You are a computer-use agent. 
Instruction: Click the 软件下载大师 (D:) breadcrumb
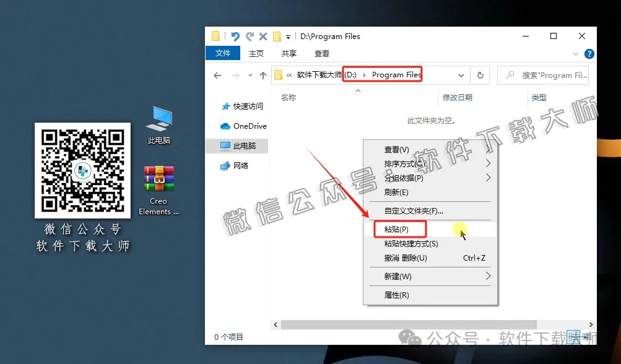pyautogui.click(x=327, y=75)
